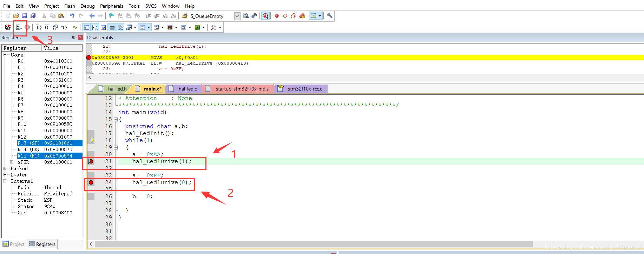The width and height of the screenshot is (644, 254).
Task: Open the Peripherals menu
Action: (112, 6)
